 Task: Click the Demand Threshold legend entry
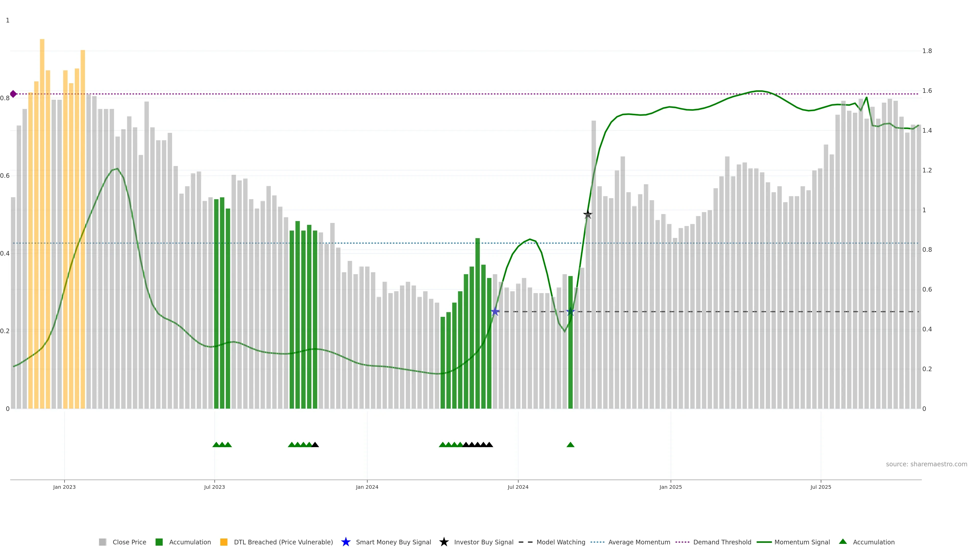[x=722, y=542]
